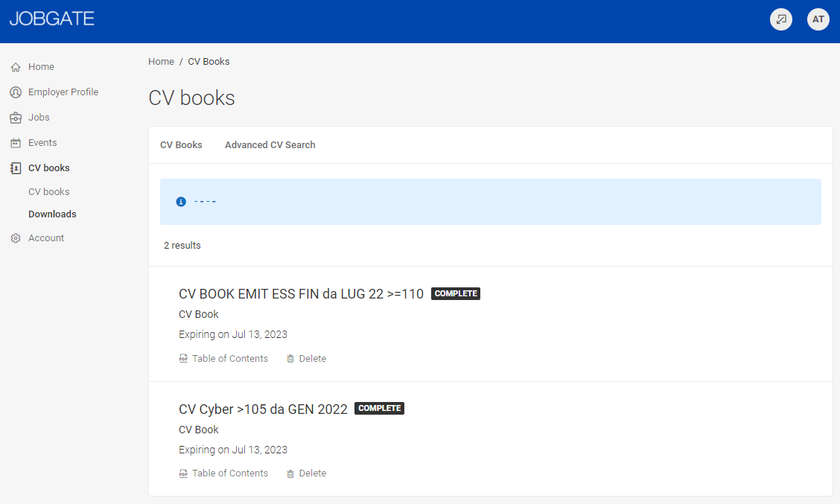The height and width of the screenshot is (504, 840).
Task: Delete CV BOOK EMIT ESS FIN book
Action: coord(312,359)
